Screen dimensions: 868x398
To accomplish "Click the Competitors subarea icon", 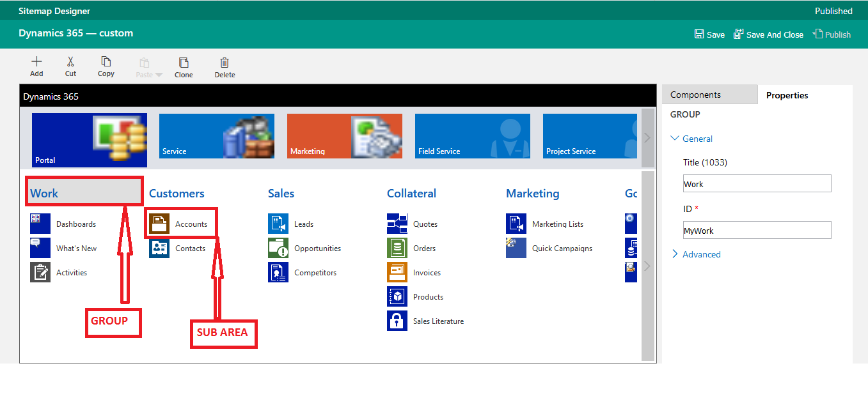I will (x=278, y=272).
